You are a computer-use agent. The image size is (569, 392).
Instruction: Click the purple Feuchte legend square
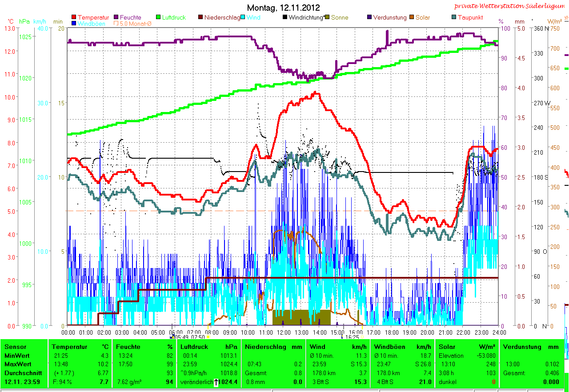(x=117, y=17)
